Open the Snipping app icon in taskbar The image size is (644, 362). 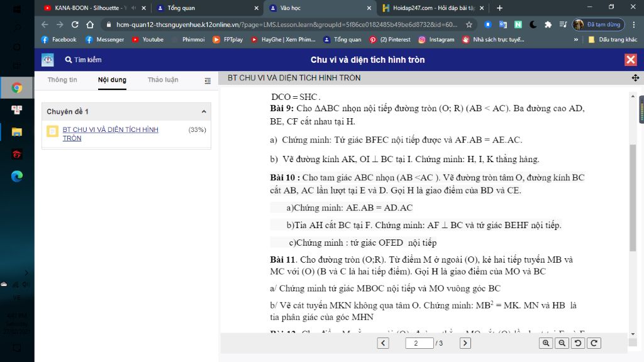pos(17,109)
